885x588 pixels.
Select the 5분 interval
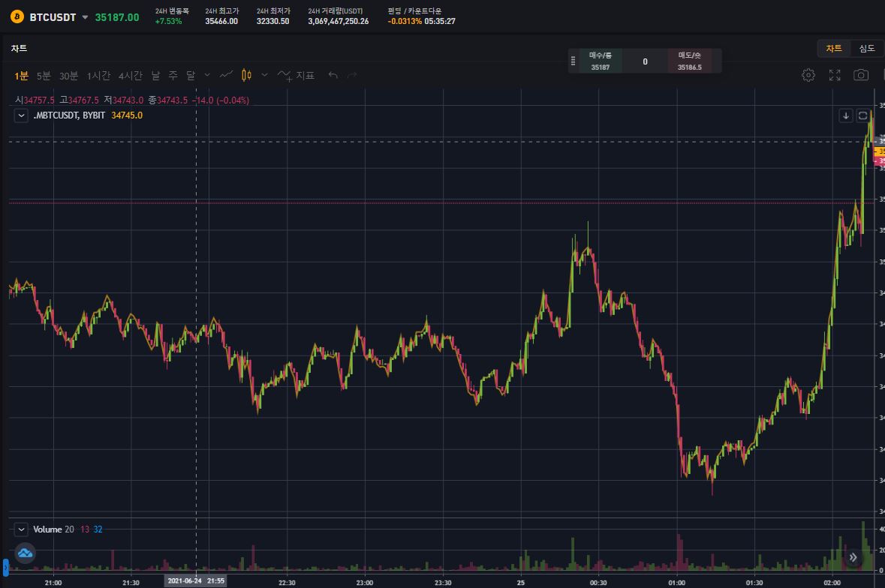(44, 76)
